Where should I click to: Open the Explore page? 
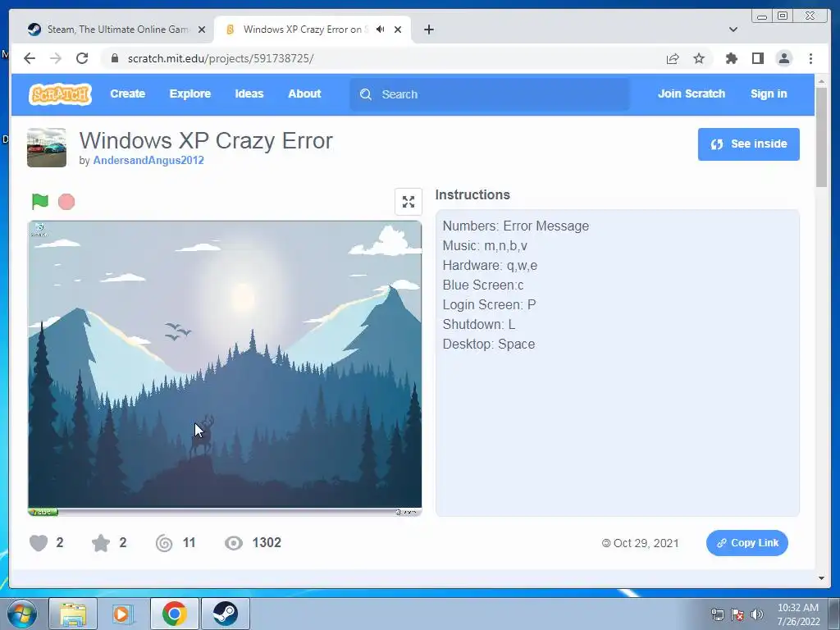190,94
